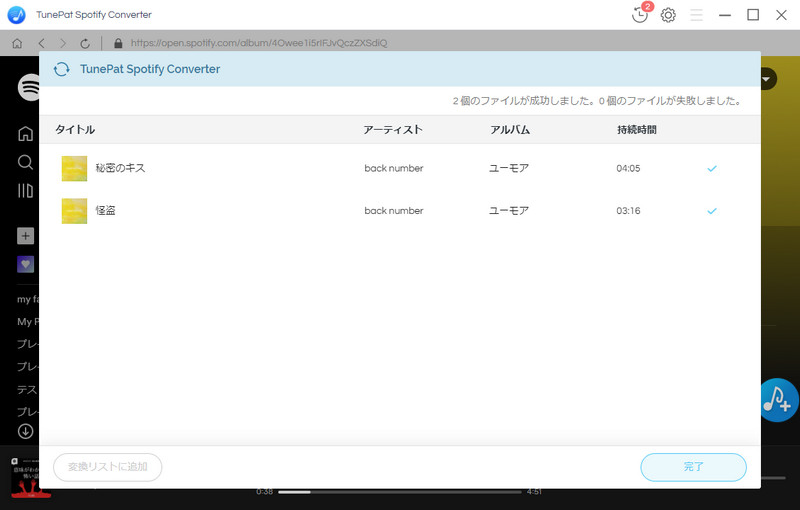
Task: Minimize the TunePat window
Action: 725,15
